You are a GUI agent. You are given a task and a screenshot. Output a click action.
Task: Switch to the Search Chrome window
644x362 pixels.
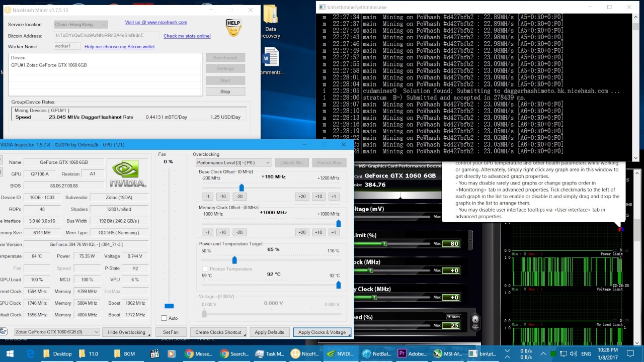pos(234,353)
